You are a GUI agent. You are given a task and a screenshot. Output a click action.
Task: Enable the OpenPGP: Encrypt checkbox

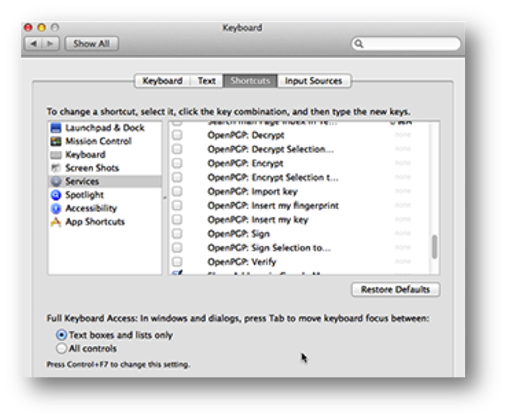click(177, 164)
